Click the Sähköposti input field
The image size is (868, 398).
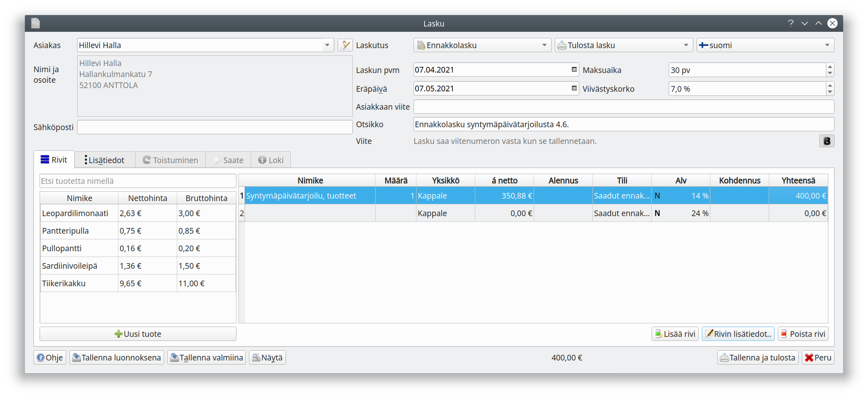tap(215, 127)
